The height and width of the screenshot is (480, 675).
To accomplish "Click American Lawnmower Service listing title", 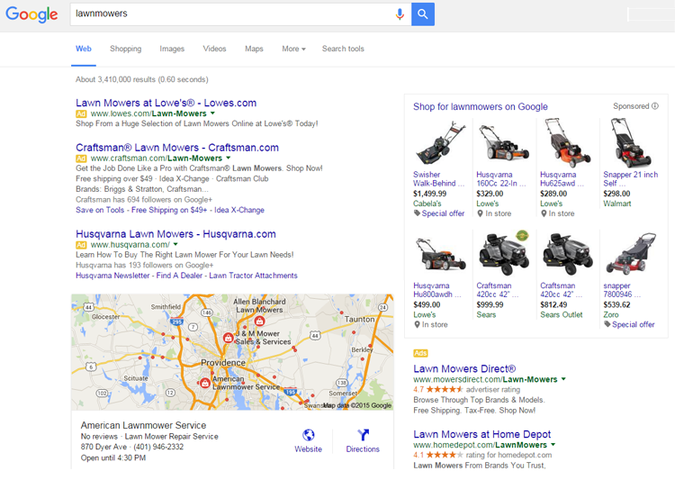I will coord(143,425).
